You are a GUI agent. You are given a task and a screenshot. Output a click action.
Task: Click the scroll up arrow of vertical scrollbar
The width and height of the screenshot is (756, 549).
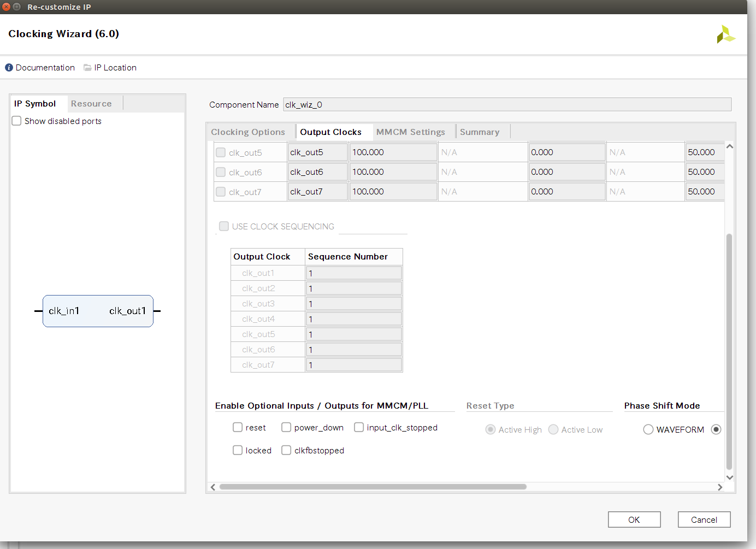tap(729, 146)
